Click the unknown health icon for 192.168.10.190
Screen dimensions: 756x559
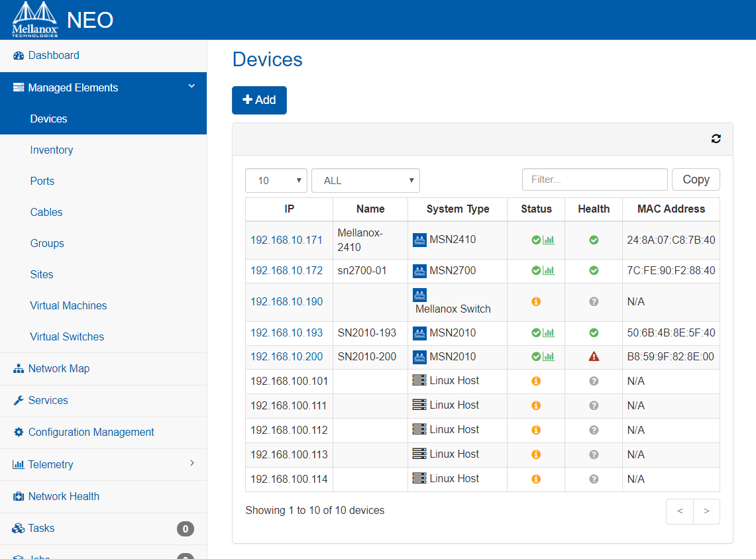pyautogui.click(x=594, y=301)
